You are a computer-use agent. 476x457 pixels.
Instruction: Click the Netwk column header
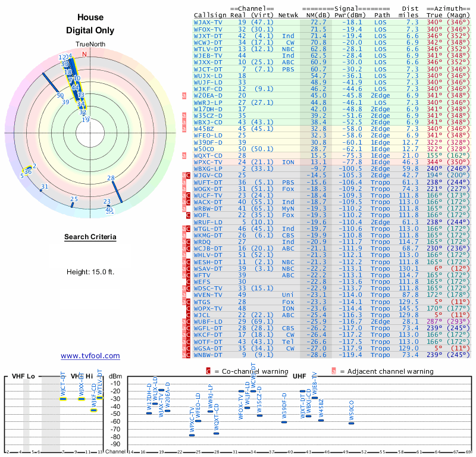tap(289, 15)
